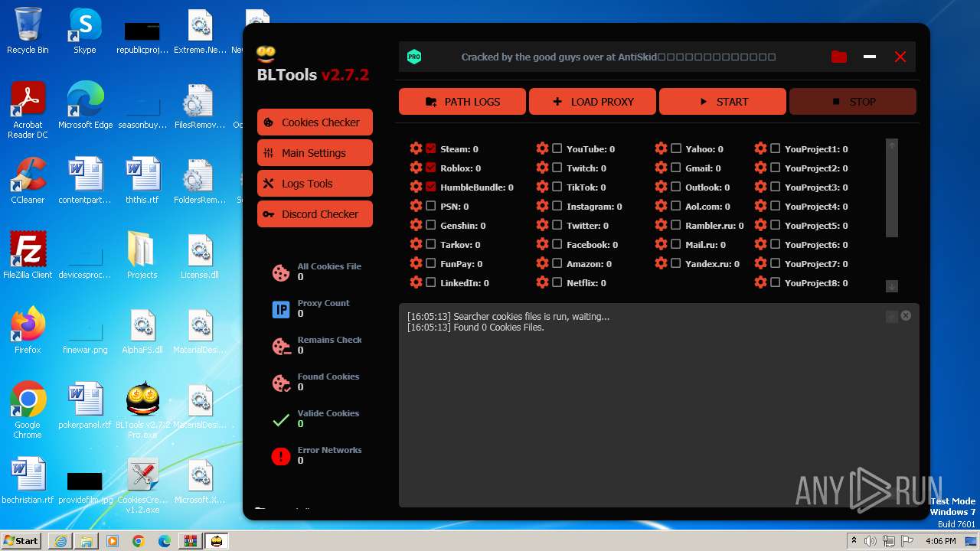
Task: Click the Valide Cookies checkmark icon
Action: 281,420
